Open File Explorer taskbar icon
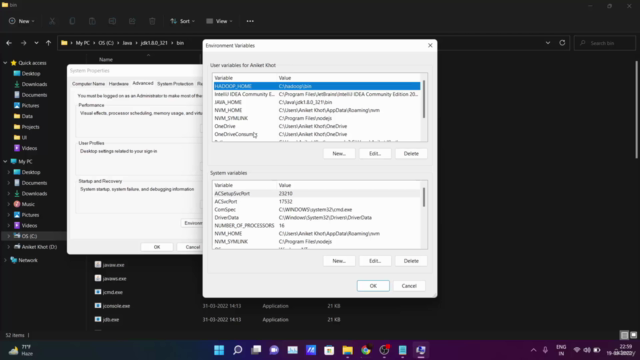Image resolution: width=640 pixels, height=360 pixels. click(347, 350)
